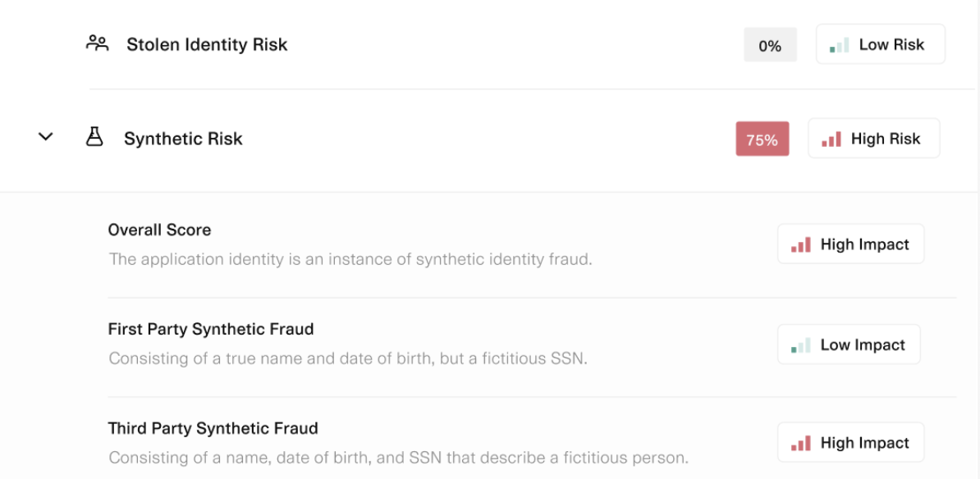Click Third Party High Impact button
Viewport: 980px width, 479px height.
(850, 443)
